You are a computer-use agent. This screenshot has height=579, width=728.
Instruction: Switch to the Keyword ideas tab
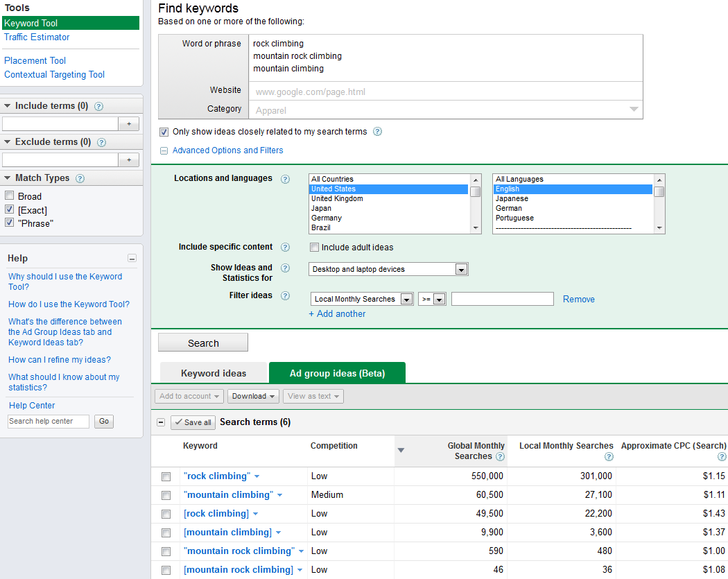tap(213, 372)
